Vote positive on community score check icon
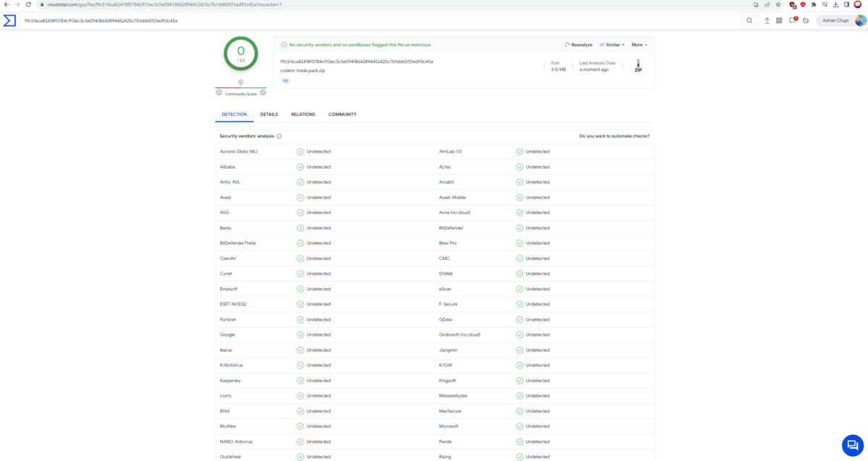The height and width of the screenshot is (461, 868). (263, 92)
